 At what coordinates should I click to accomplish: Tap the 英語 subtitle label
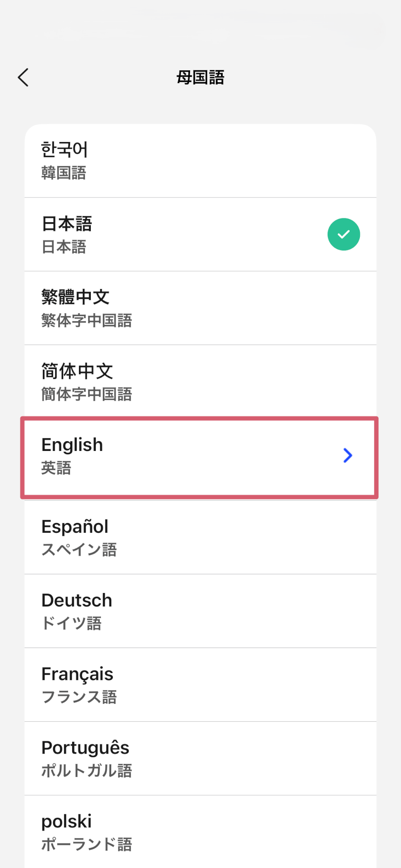(x=56, y=468)
